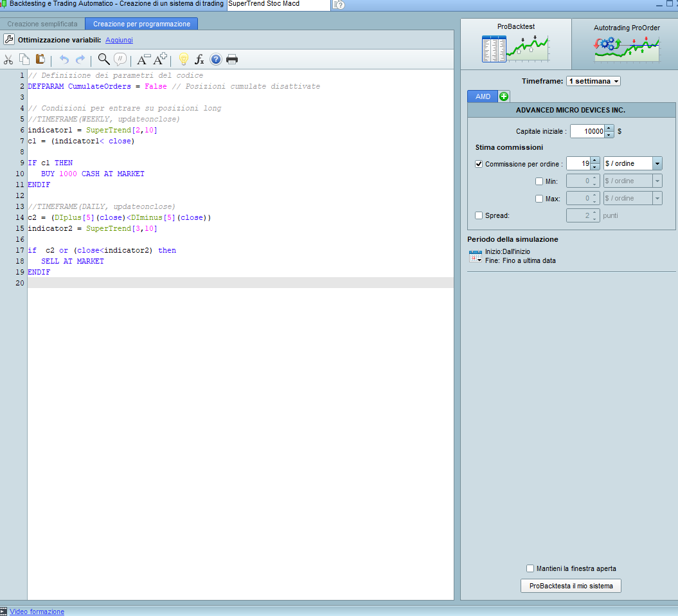Increase editor font size
678x616 pixels.
pos(160,60)
